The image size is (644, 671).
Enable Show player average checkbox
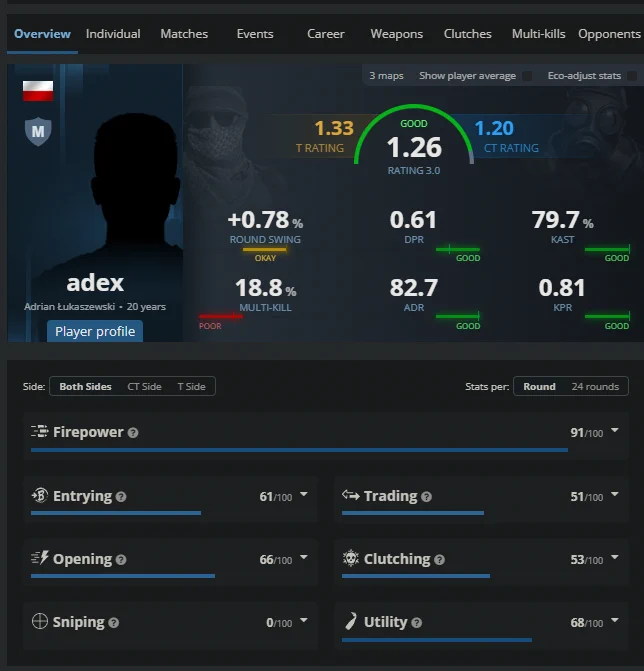pyautogui.click(x=528, y=76)
